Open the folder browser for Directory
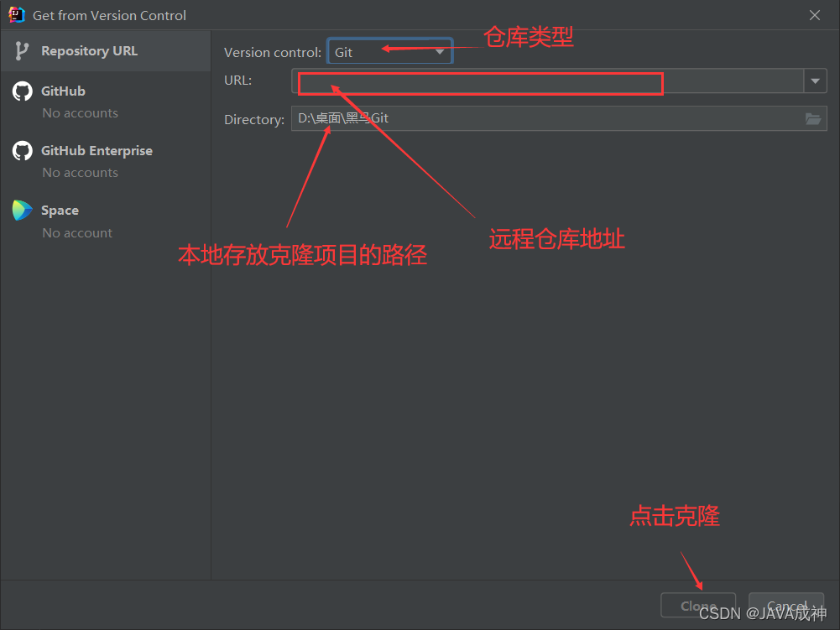Viewport: 840px width, 630px height. 812,119
